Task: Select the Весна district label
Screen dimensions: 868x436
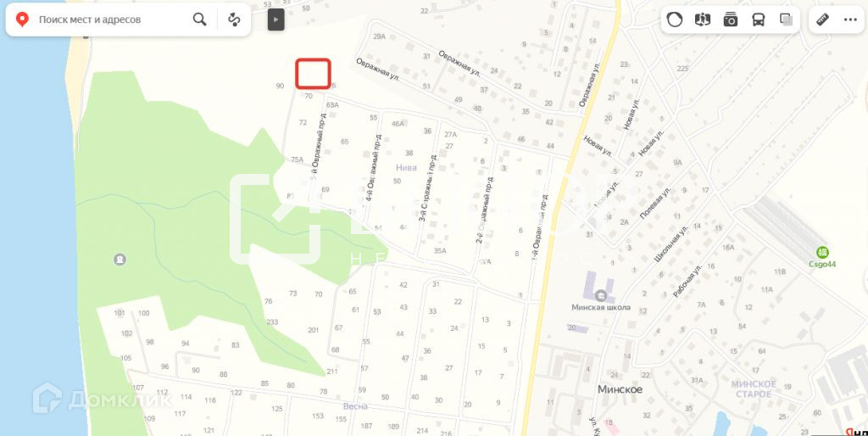Action: [355, 406]
